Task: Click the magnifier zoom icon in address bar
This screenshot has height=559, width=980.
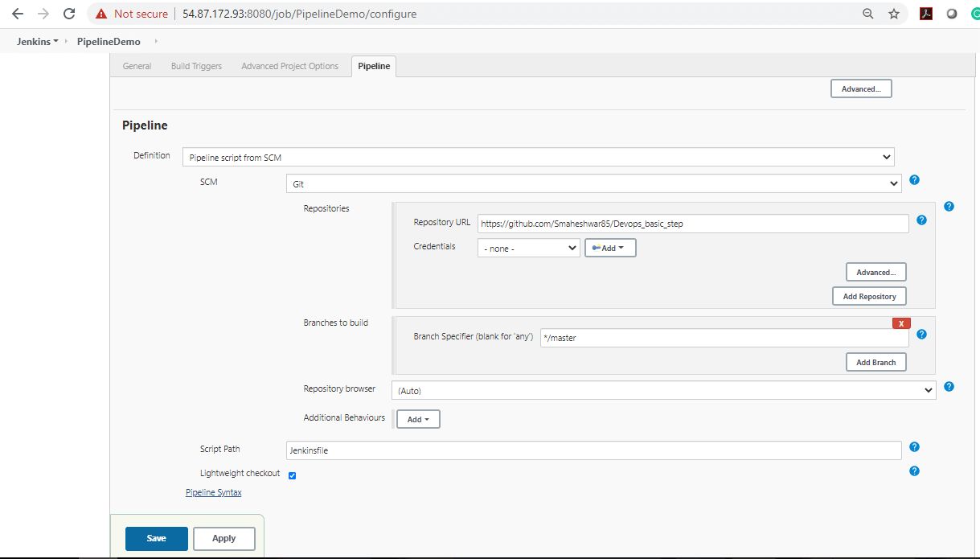Action: 869,13
